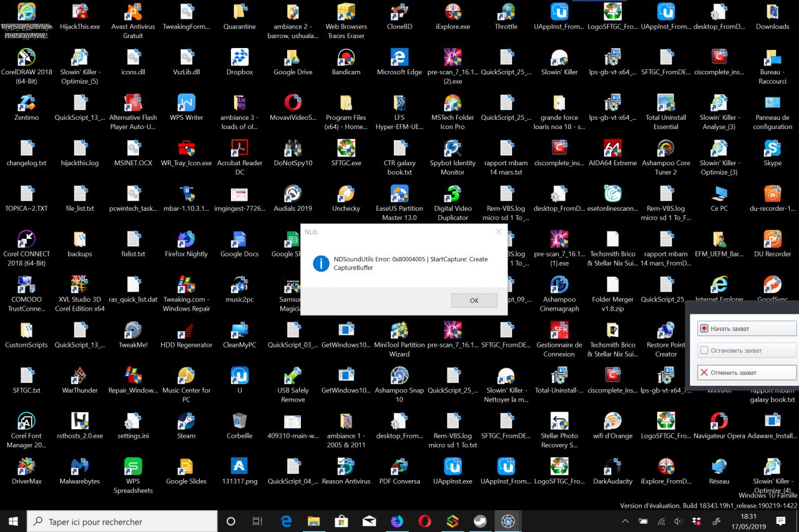Click the taskbar search box
The width and height of the screenshot is (799, 532).
[x=123, y=521]
